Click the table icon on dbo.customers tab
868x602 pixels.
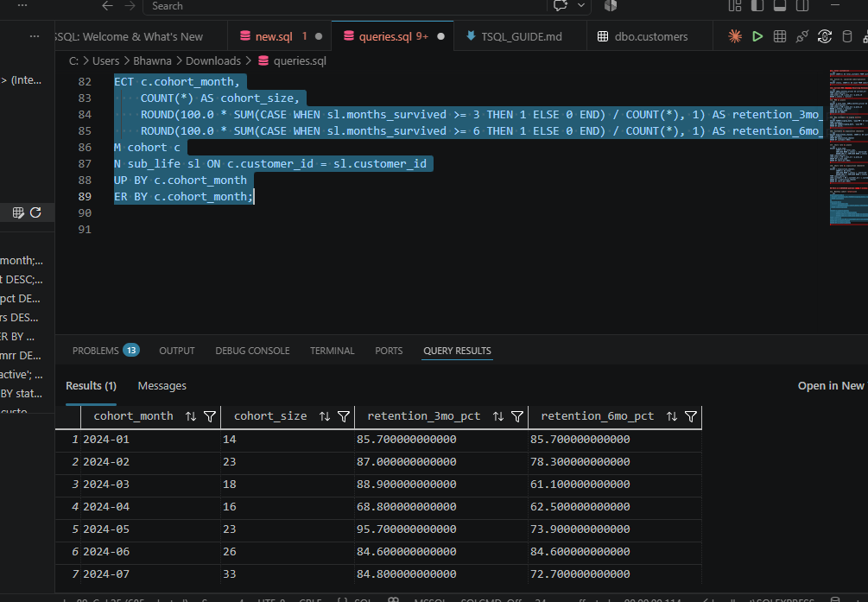pyautogui.click(x=603, y=36)
